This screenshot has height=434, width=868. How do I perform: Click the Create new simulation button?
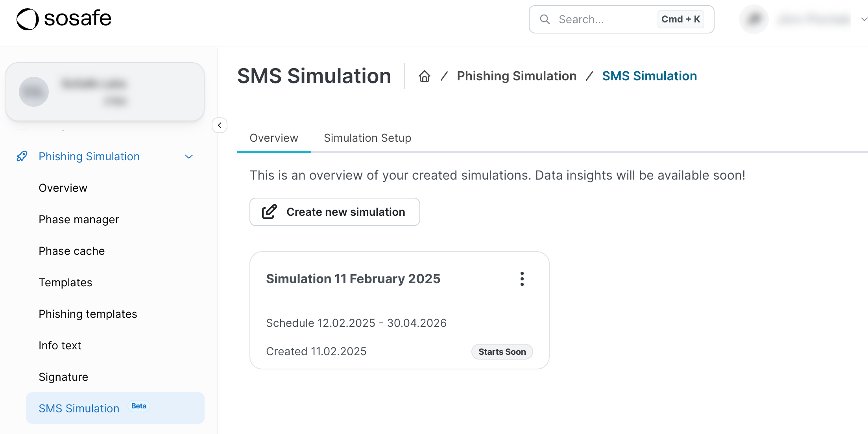pyautogui.click(x=334, y=212)
